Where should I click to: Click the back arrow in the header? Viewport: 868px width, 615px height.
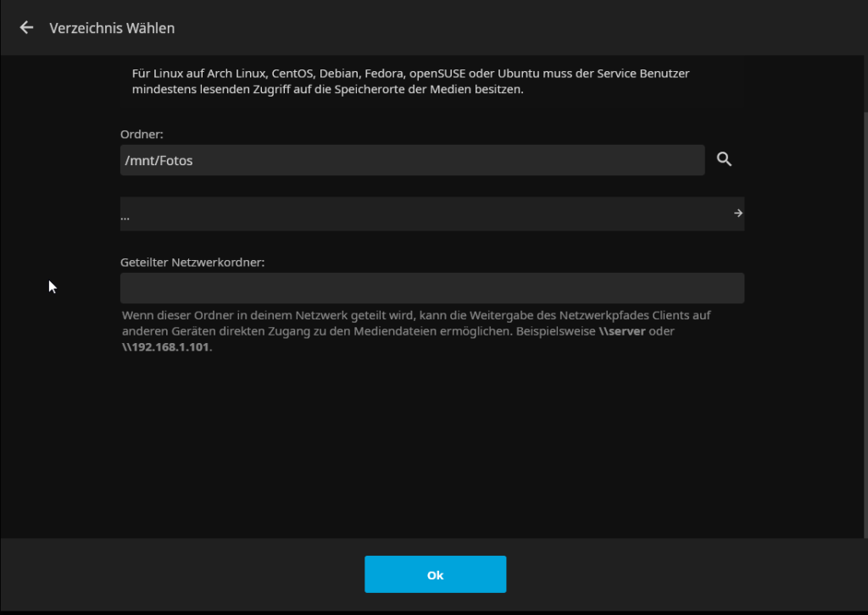click(26, 28)
